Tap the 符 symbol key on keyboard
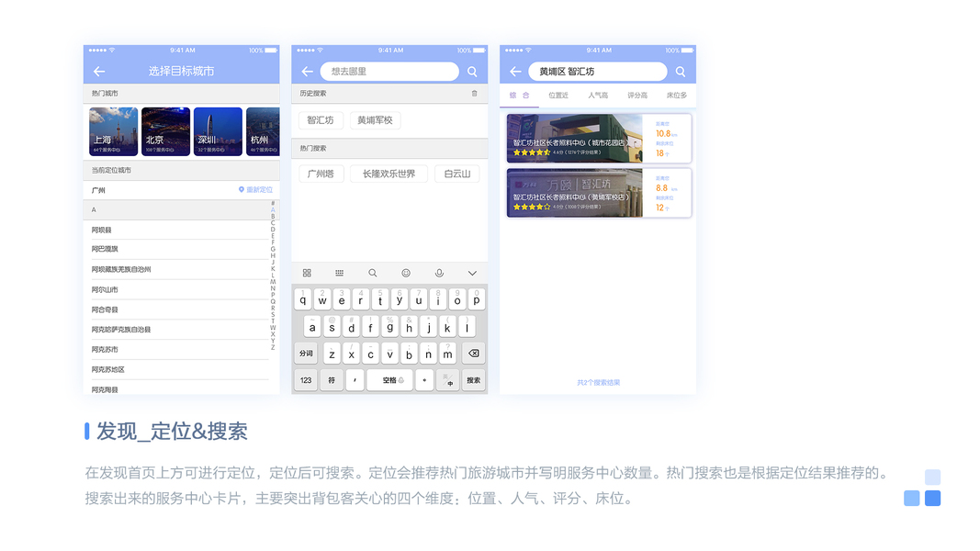Viewport: 980px width, 551px height. (x=332, y=380)
